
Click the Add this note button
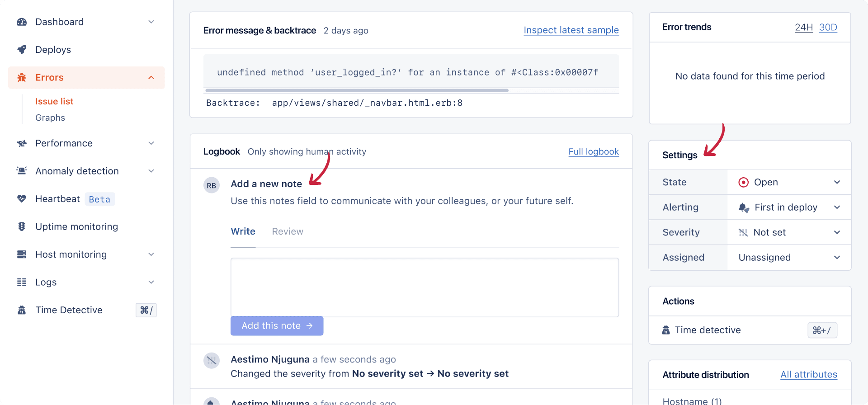click(x=277, y=325)
